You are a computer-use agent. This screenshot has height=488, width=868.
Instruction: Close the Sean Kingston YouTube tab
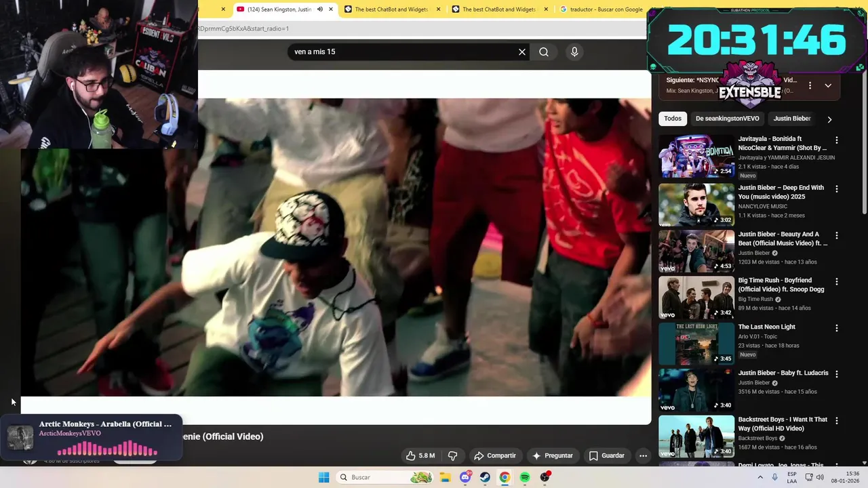click(331, 9)
